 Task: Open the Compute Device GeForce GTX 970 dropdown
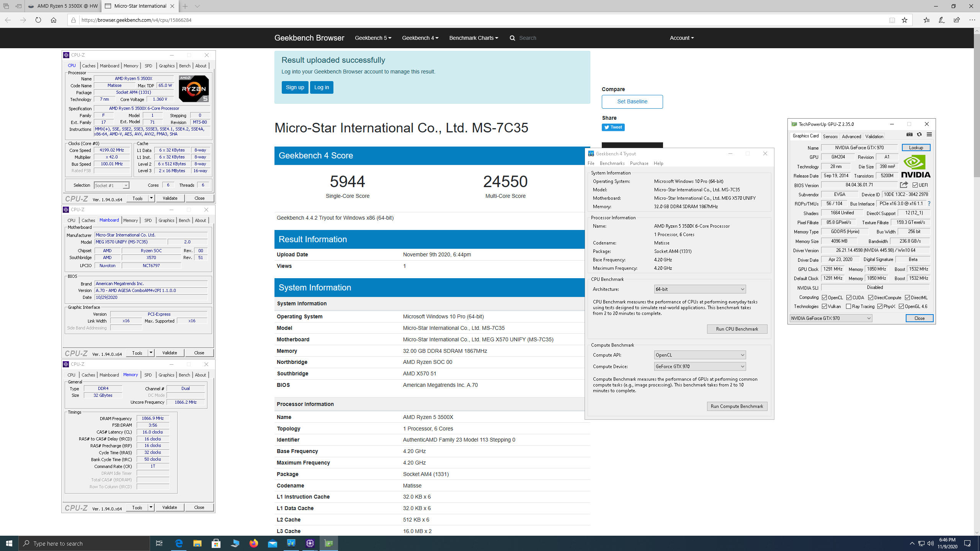point(700,366)
